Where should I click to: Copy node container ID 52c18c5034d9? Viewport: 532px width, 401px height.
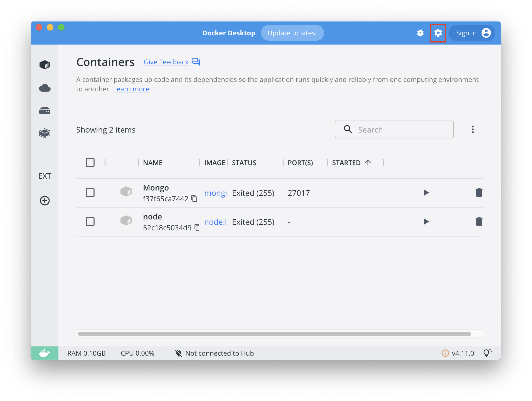(196, 228)
